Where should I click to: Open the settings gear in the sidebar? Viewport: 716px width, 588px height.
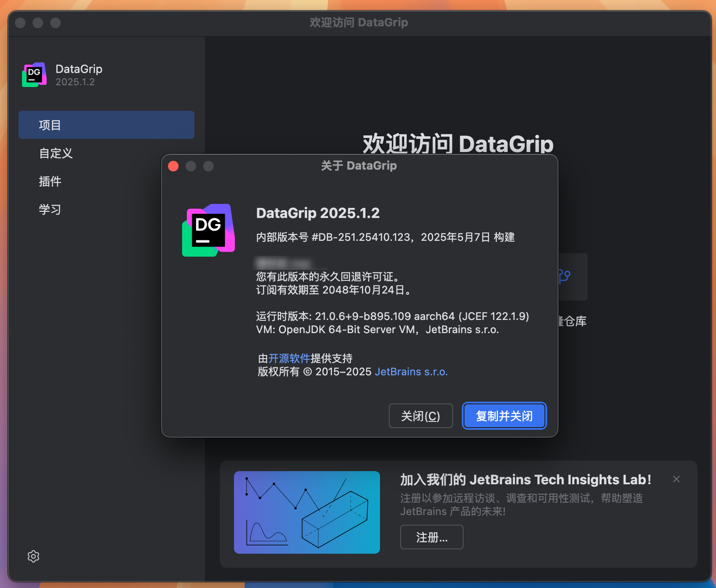pyautogui.click(x=33, y=556)
